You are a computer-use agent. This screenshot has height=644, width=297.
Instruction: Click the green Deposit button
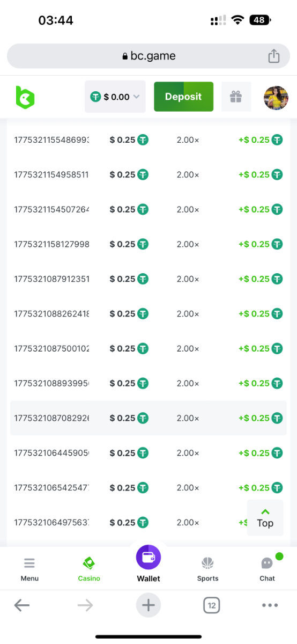183,97
